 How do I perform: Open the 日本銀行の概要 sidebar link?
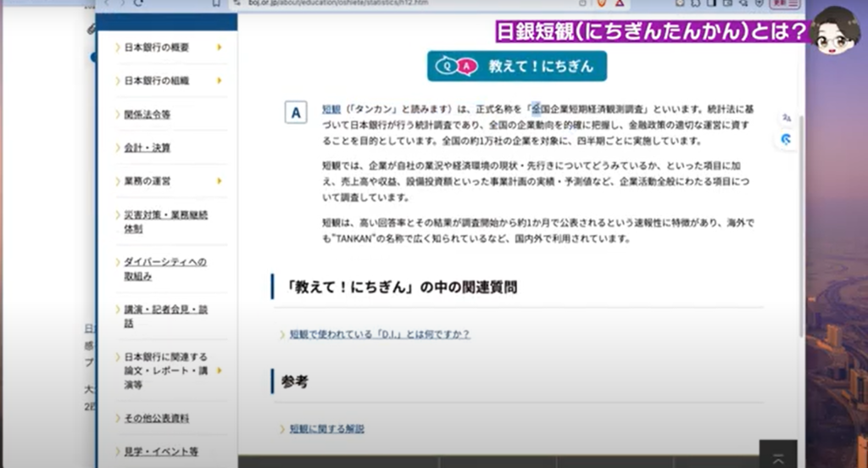coord(156,47)
